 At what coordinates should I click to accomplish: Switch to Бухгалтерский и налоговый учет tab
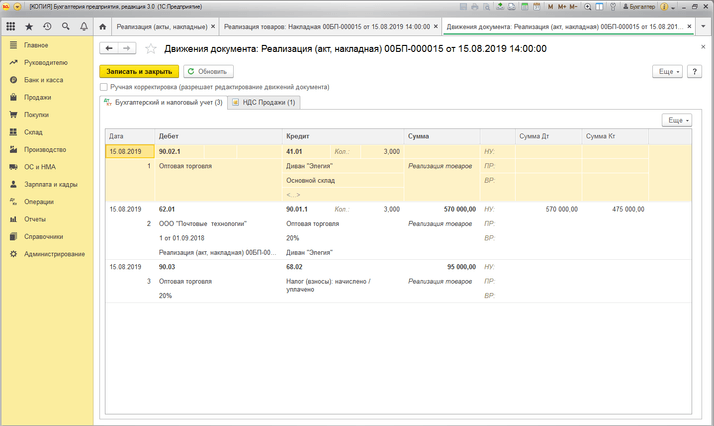click(x=162, y=102)
